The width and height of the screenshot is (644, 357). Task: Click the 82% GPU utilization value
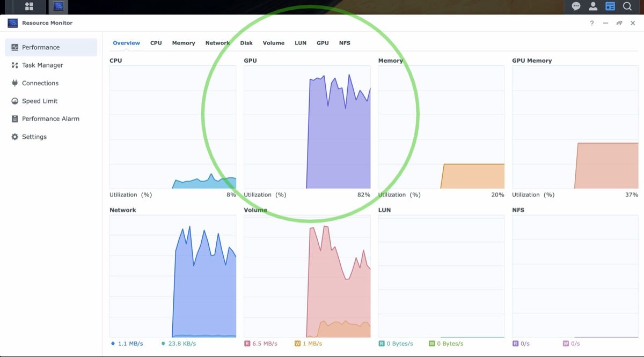coord(364,195)
